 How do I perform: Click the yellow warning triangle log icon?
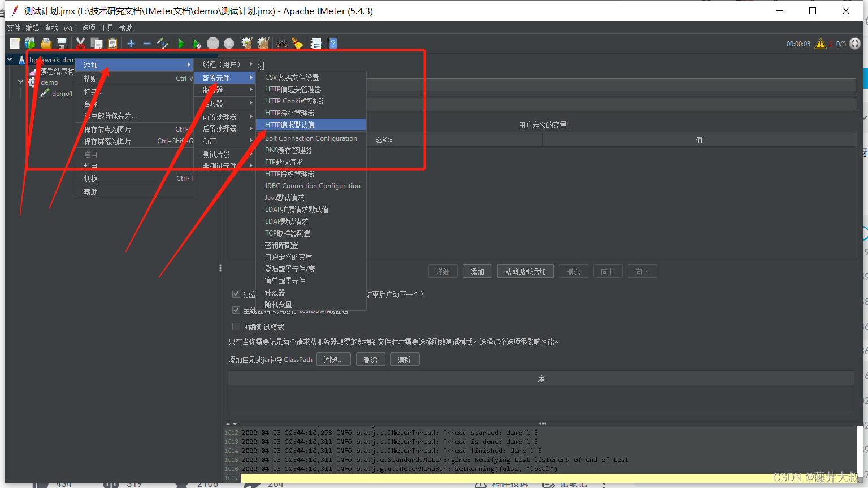[821, 43]
